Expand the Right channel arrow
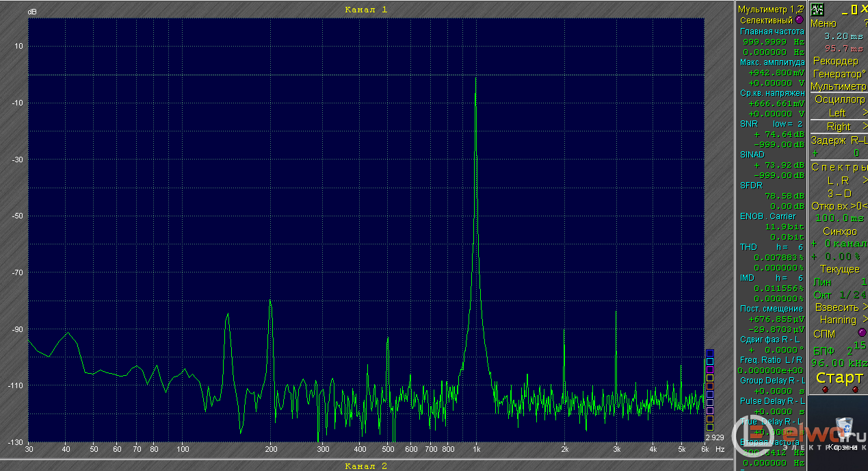The height and width of the screenshot is (471, 868). [x=864, y=127]
